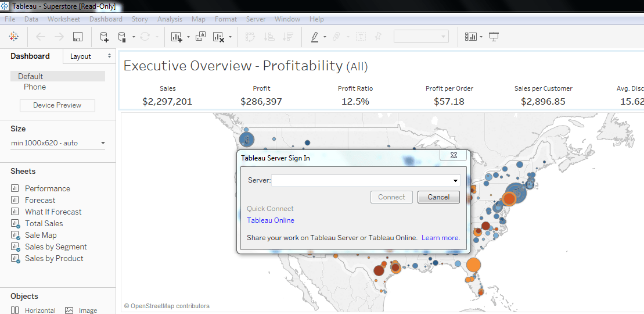Open the Help menu
Viewport: 644px width, 314px height.
click(316, 19)
